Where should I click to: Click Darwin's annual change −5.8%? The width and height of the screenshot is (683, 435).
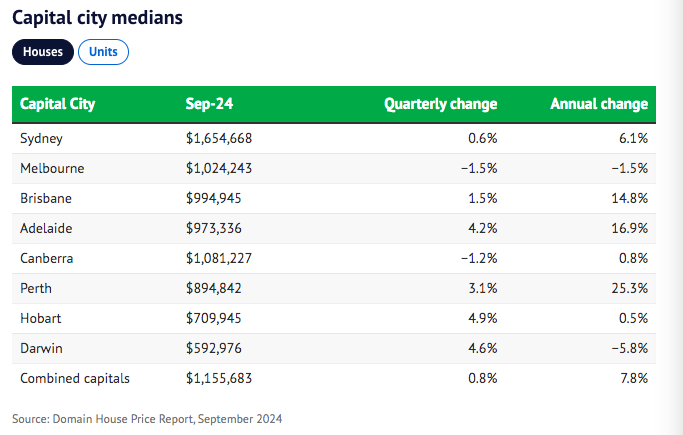click(628, 348)
